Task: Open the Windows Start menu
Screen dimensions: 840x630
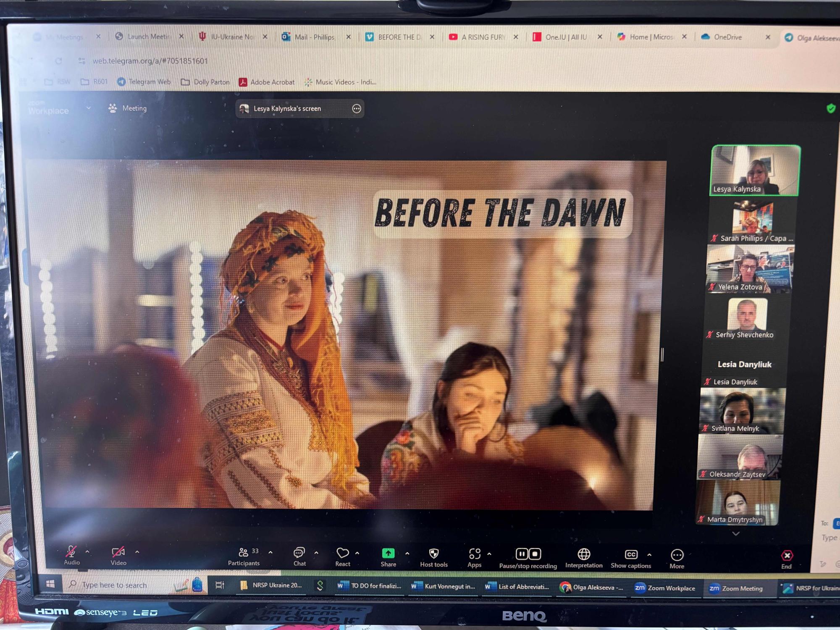Action: click(x=50, y=584)
